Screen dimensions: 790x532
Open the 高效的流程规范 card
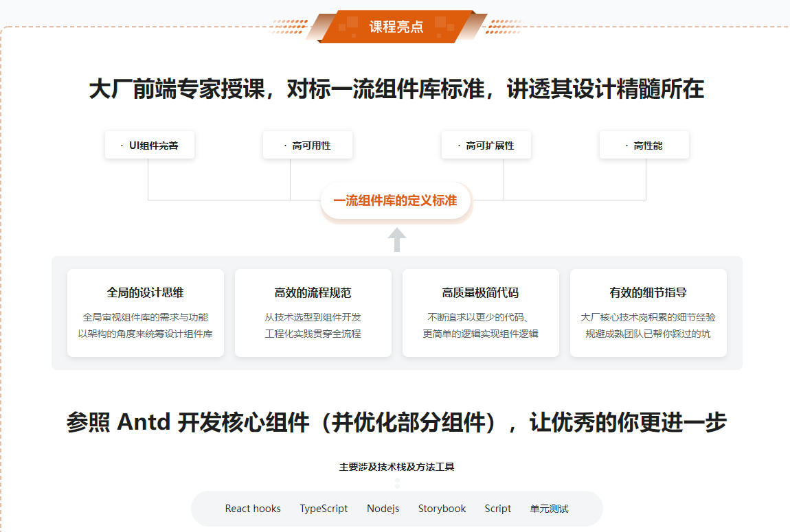pyautogui.click(x=313, y=313)
